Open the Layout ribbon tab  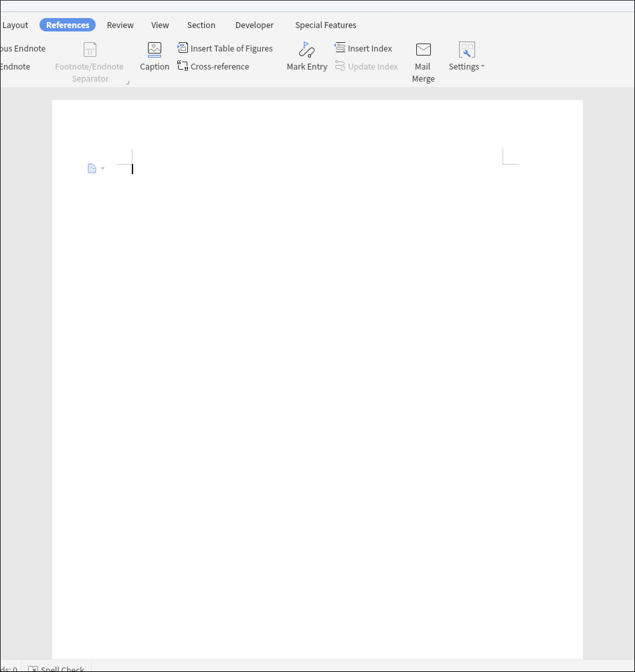point(15,25)
